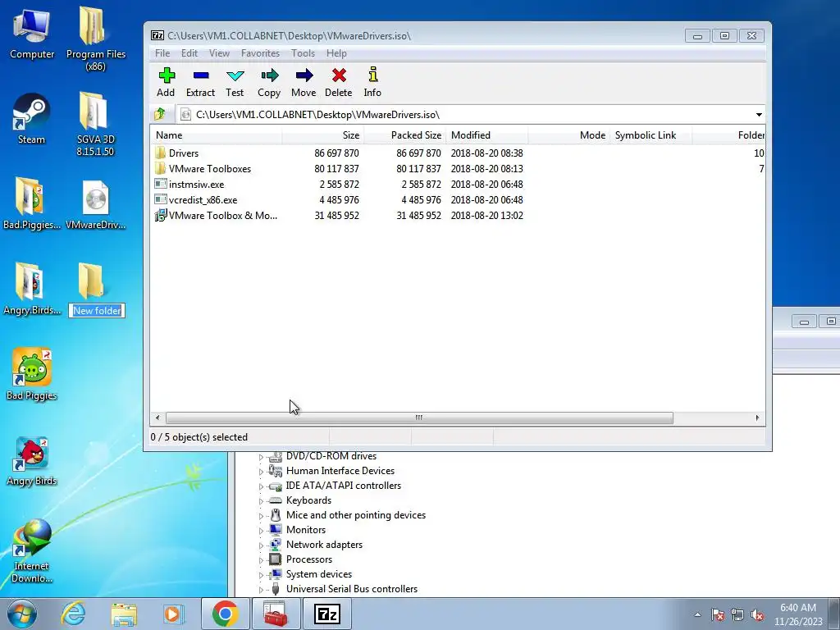Sort by the Modified column header

tap(487, 135)
